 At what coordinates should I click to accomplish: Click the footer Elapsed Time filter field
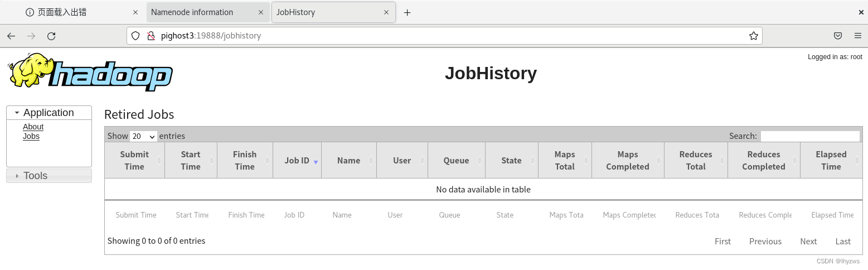pyautogui.click(x=832, y=215)
